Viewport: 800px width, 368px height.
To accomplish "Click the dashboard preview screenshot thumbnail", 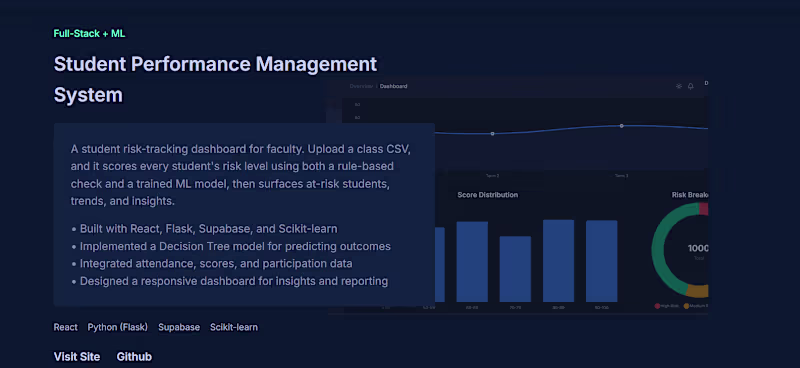I will (518, 195).
